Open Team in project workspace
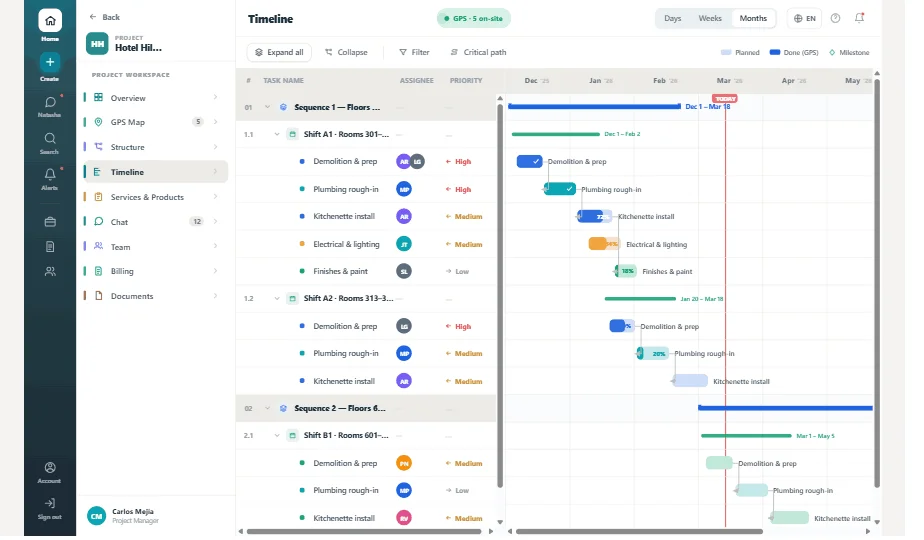This screenshot has width=924, height=540. pyautogui.click(x=156, y=246)
